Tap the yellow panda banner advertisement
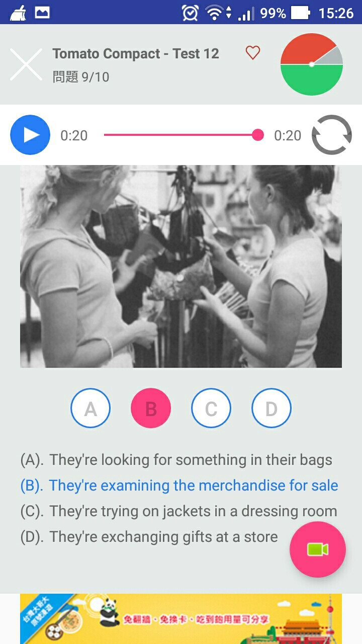Image resolution: width=362 pixels, height=644 pixels. tap(181, 619)
